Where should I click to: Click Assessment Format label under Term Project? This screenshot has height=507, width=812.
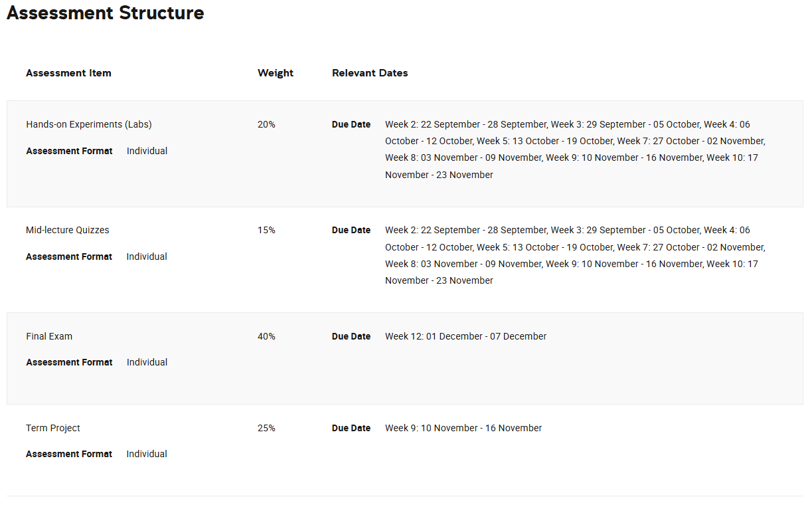[69, 454]
